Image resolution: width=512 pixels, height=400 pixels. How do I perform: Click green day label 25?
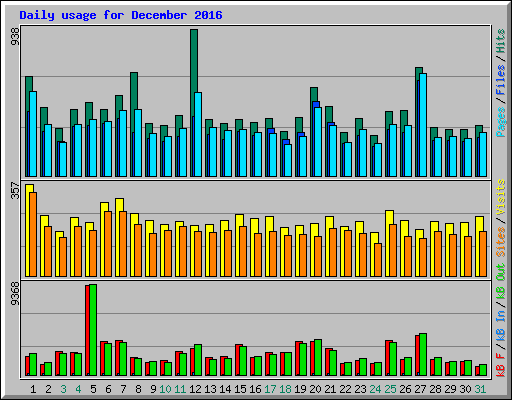click(390, 389)
